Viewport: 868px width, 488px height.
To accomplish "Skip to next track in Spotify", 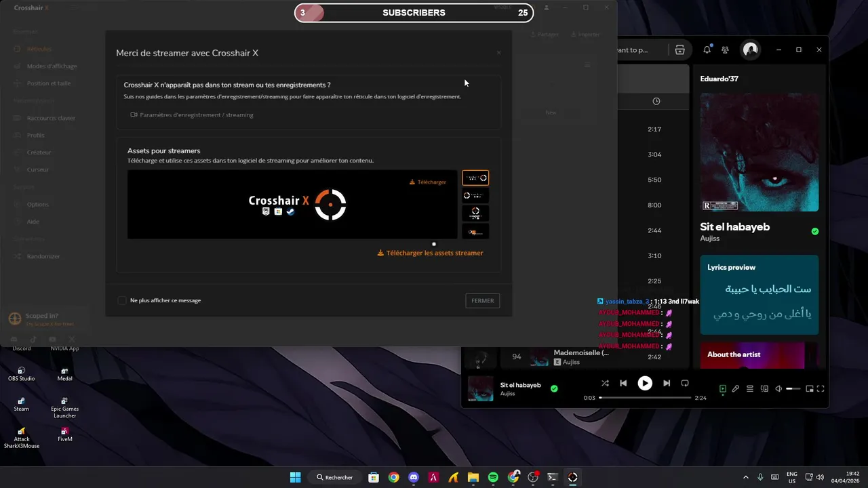I will point(667,383).
